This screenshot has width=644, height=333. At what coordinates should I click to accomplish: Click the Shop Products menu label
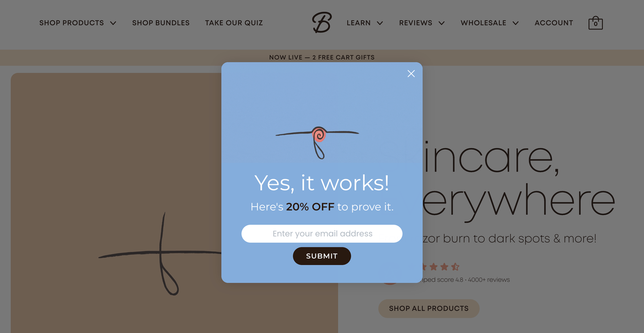71,23
